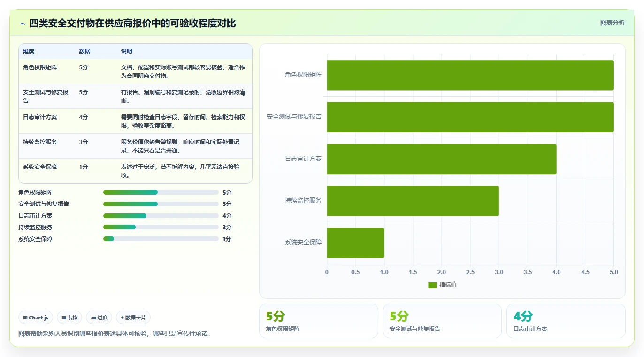
Task: Toggle the 指标值 legend swatch
Action: (x=432, y=285)
